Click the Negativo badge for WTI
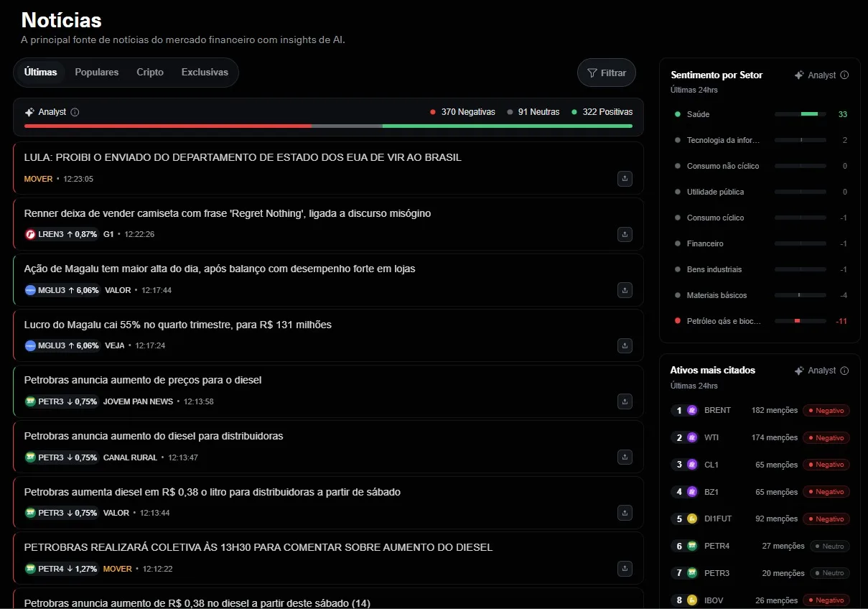868x609 pixels. point(826,438)
